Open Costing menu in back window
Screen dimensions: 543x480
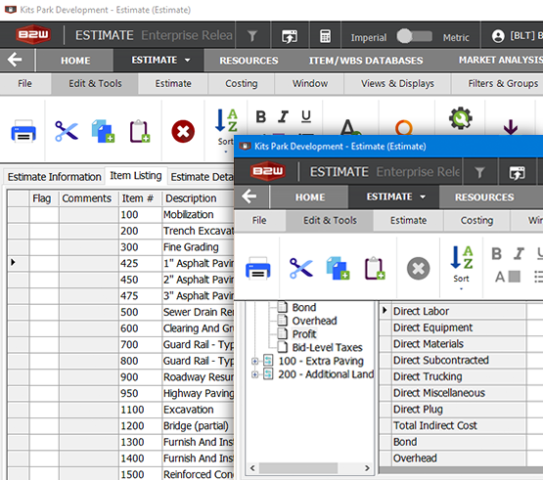coord(241,83)
